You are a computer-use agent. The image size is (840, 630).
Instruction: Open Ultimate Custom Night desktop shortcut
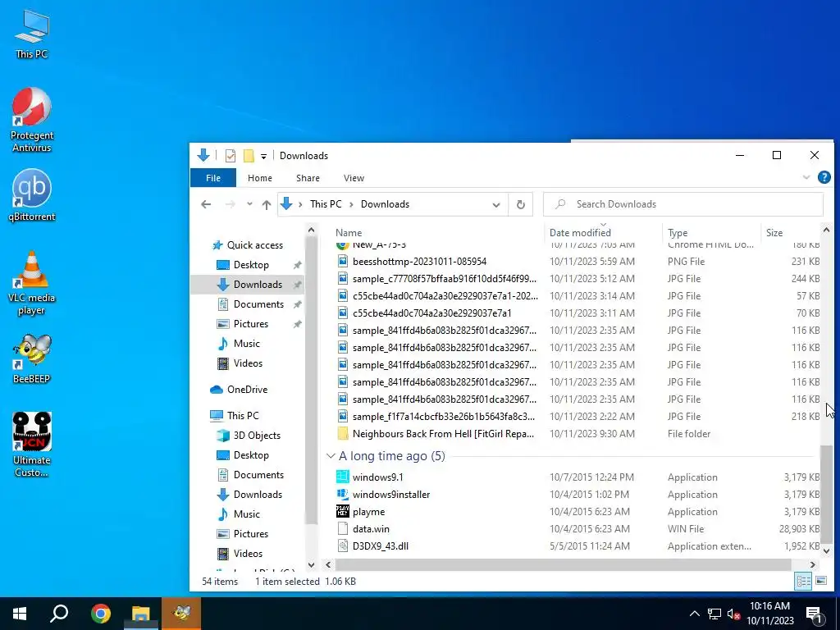32,444
